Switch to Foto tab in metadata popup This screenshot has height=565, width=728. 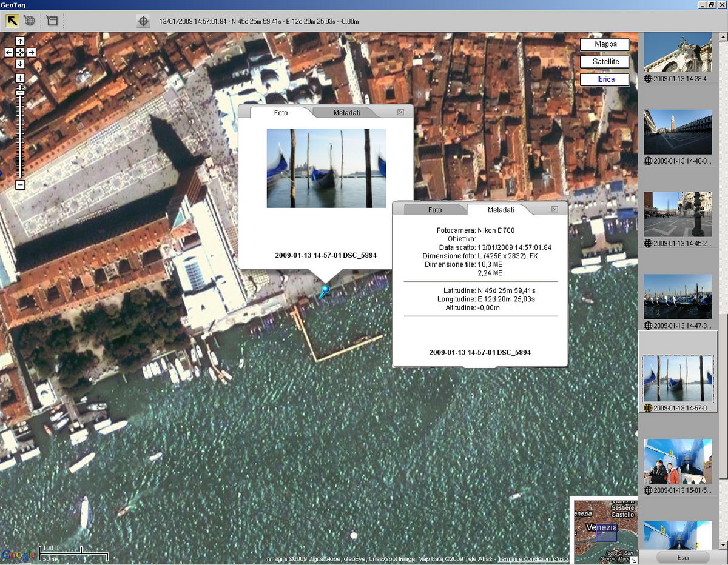(435, 210)
